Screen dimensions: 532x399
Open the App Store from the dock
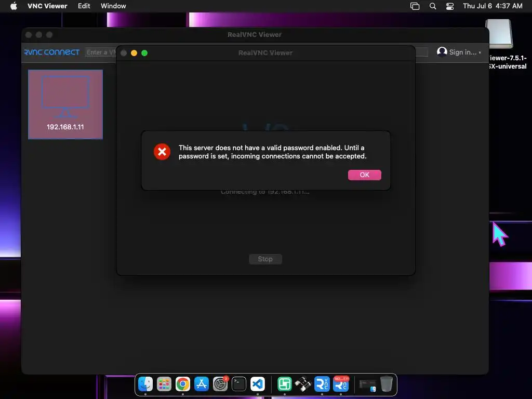(x=202, y=384)
